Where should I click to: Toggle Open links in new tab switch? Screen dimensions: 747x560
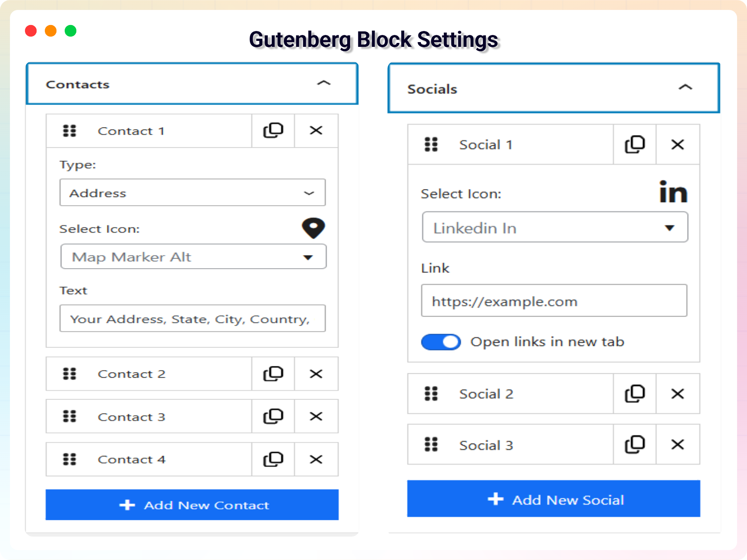coord(441,342)
